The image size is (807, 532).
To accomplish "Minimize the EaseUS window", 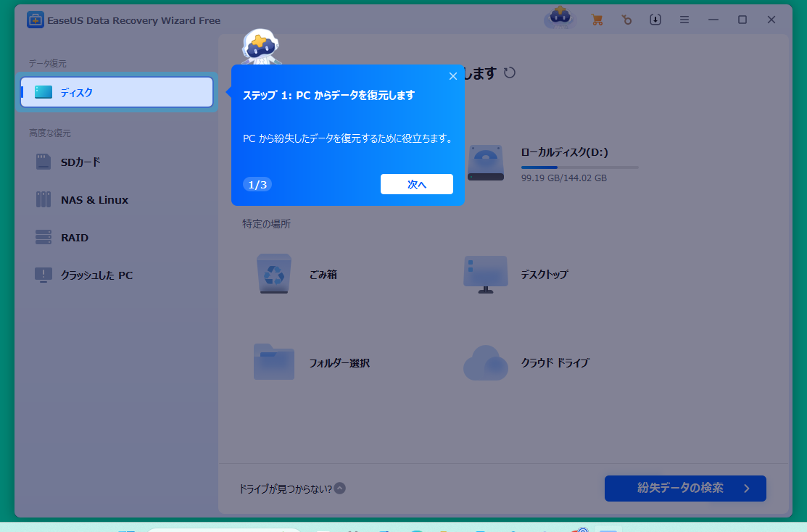I will point(713,20).
